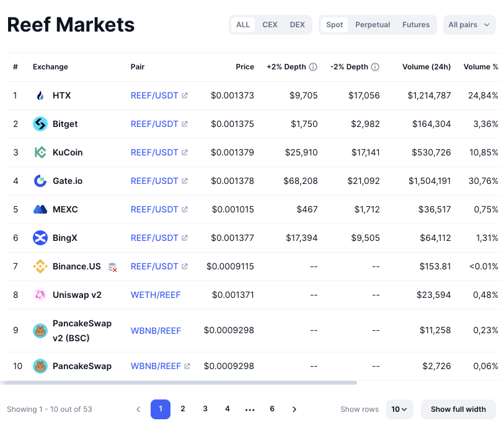Open REEF/USDT pair link for Bitget
This screenshot has width=504, height=436.
click(154, 124)
